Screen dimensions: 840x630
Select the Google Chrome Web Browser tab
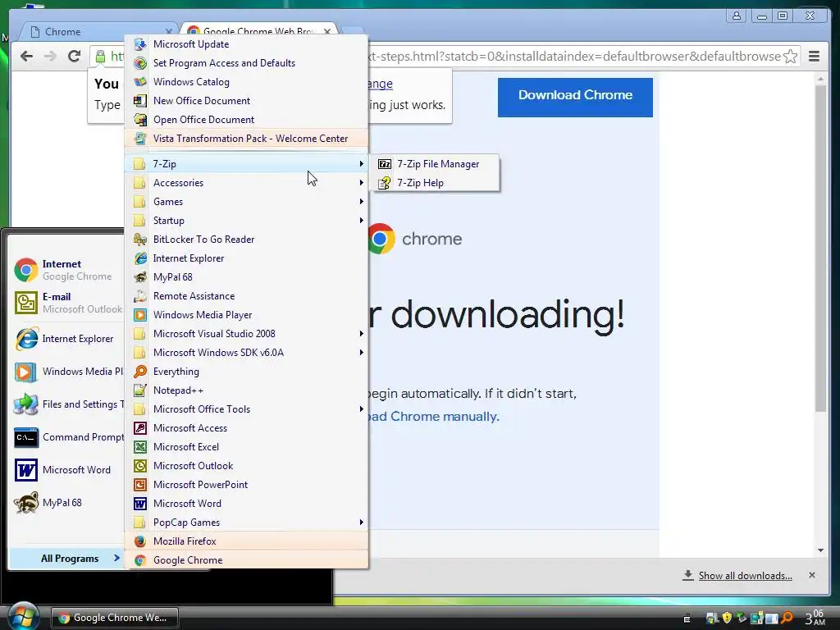coord(259,32)
